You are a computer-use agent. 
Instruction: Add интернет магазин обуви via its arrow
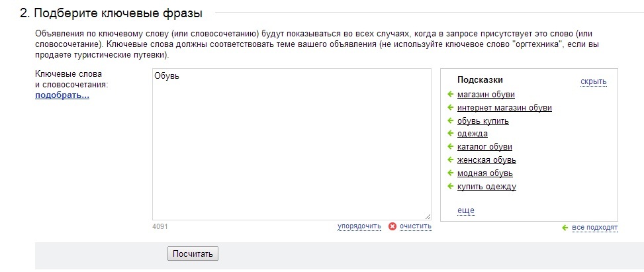click(450, 108)
